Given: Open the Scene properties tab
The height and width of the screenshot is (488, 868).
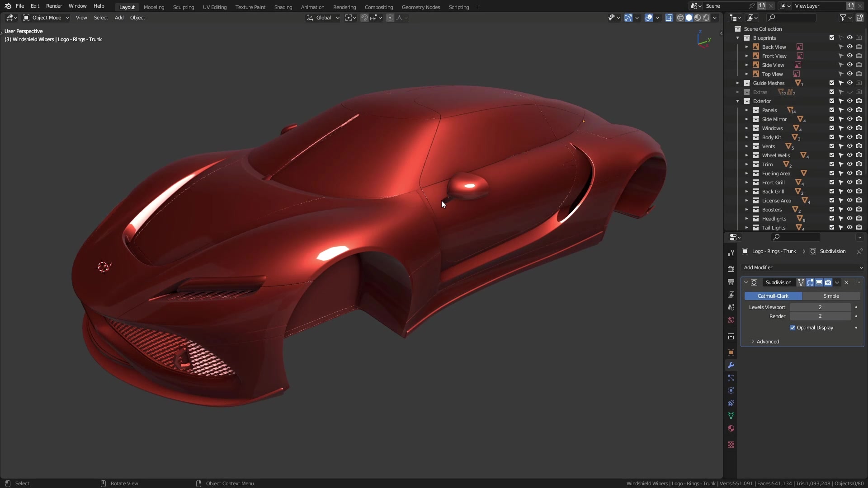Looking at the screenshot, I should point(731,307).
